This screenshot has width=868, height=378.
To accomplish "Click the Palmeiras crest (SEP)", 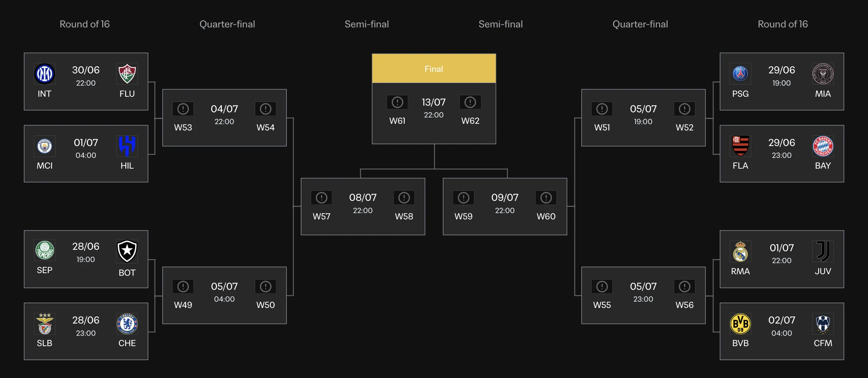I will (44, 250).
